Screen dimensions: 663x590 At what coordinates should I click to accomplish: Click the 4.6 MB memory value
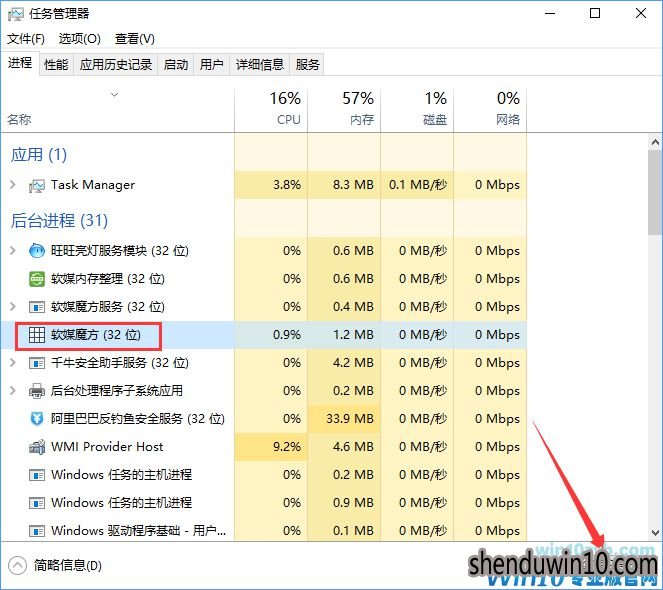point(353,447)
